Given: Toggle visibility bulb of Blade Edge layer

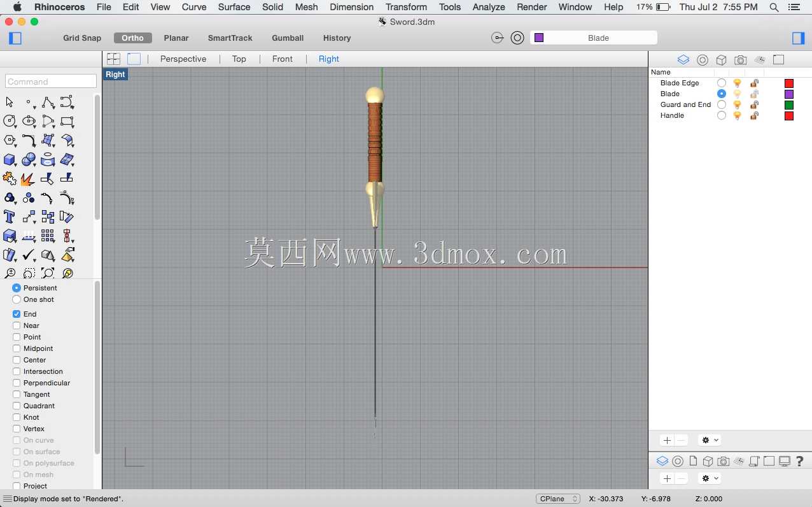Looking at the screenshot, I should (x=738, y=83).
